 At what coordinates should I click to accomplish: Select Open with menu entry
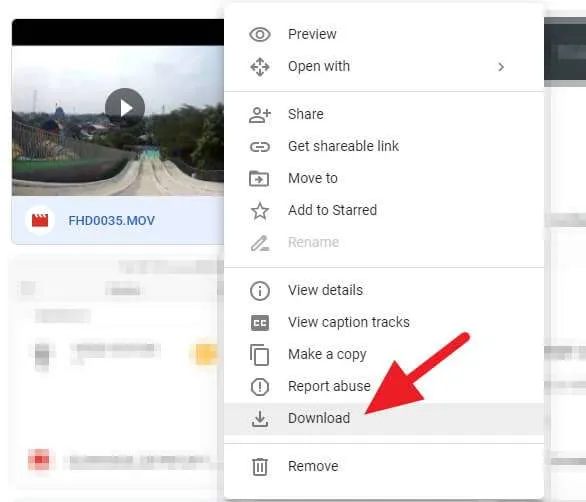384,67
